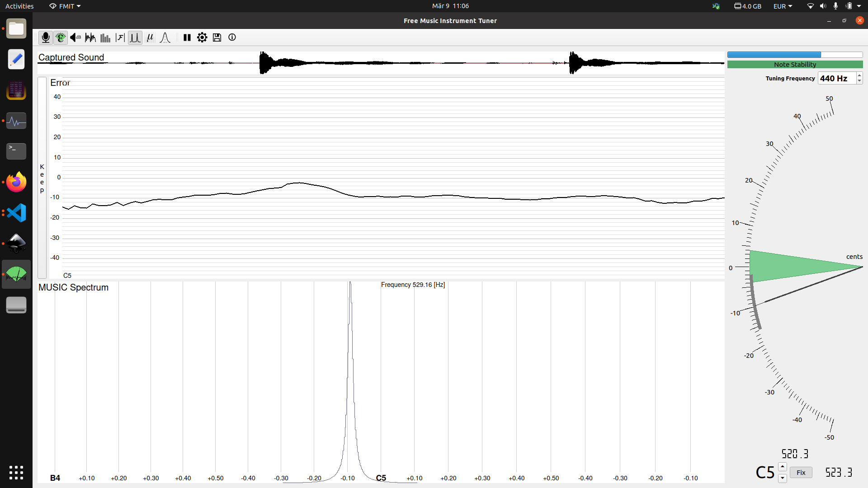
Task: Open the microtonal mu view
Action: point(150,38)
